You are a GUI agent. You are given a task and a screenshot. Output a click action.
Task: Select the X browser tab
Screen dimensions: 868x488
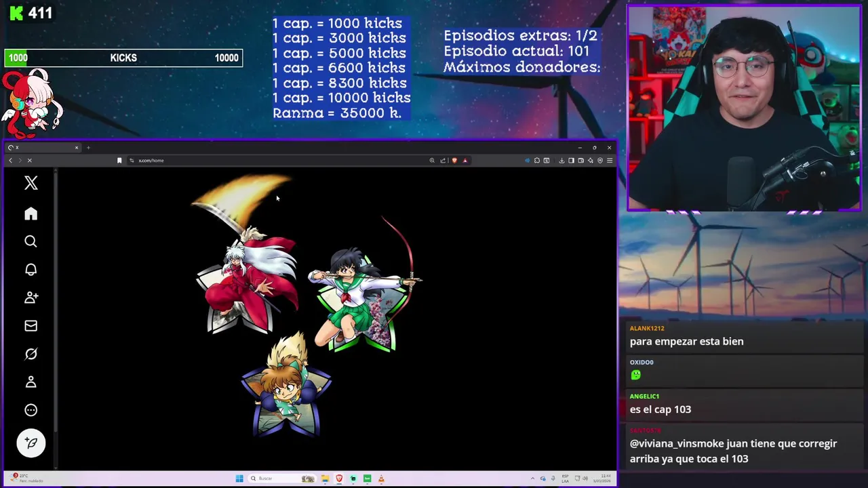pyautogui.click(x=43, y=147)
